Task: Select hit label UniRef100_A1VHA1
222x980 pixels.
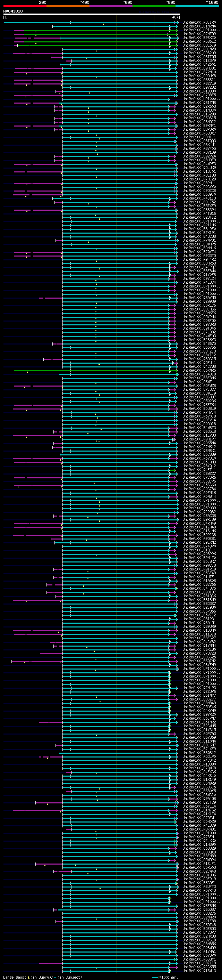Action: 199,952
